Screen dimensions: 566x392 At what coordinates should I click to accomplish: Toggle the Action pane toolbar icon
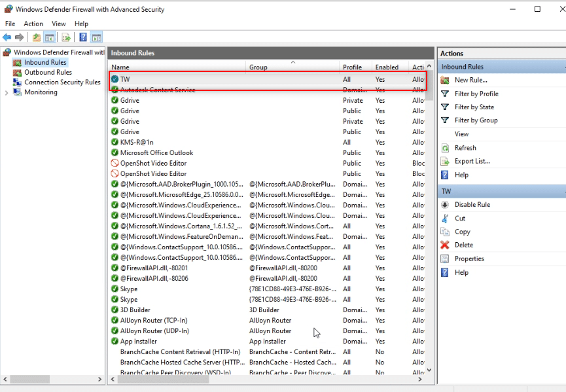coord(96,37)
